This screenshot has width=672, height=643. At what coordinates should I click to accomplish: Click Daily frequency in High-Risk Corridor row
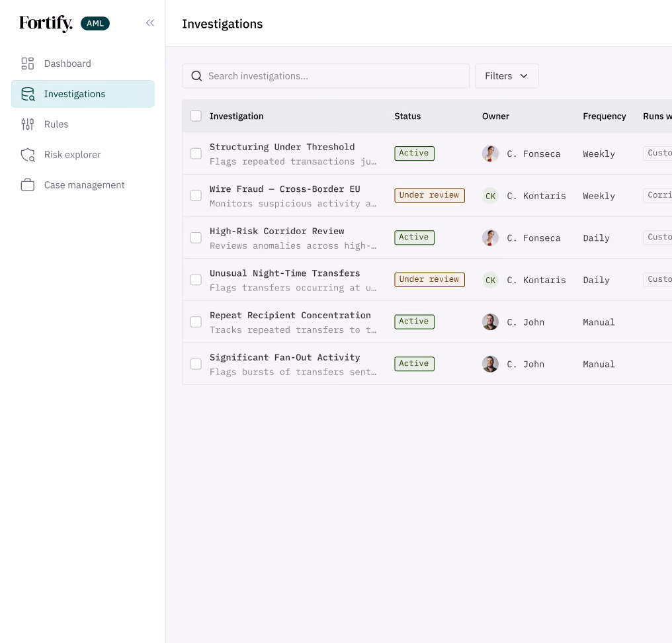(596, 238)
